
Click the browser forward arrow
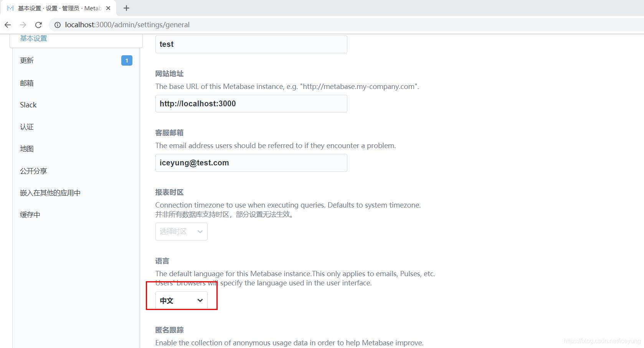pos(23,25)
